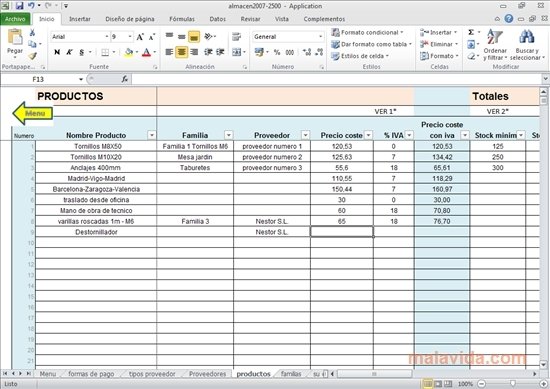Click the Pegar paste icon
Viewport: 550px width, 389px height.
pos(15,37)
